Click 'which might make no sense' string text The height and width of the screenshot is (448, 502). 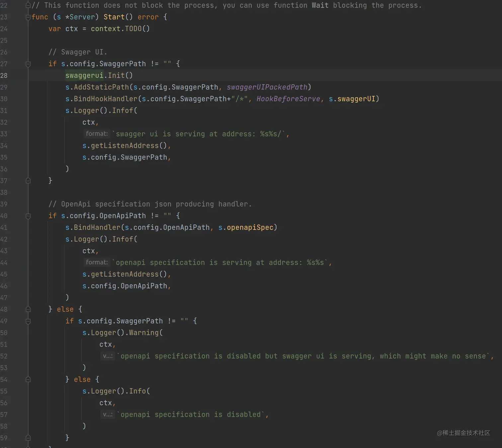pyautogui.click(x=433, y=356)
